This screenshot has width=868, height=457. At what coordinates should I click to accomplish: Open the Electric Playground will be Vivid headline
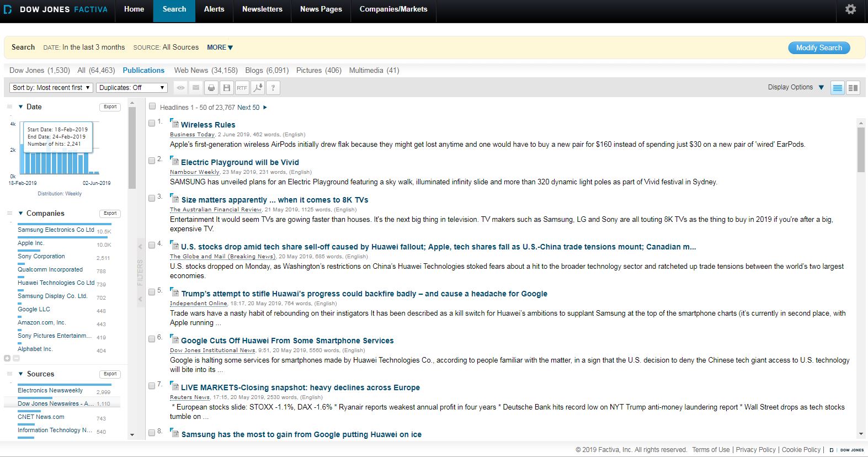tap(239, 162)
